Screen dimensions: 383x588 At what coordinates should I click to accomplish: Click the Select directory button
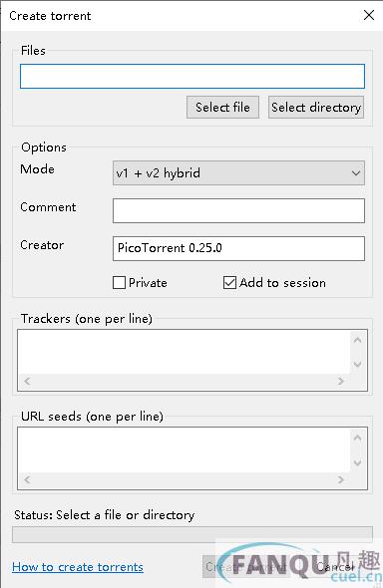pyautogui.click(x=316, y=108)
